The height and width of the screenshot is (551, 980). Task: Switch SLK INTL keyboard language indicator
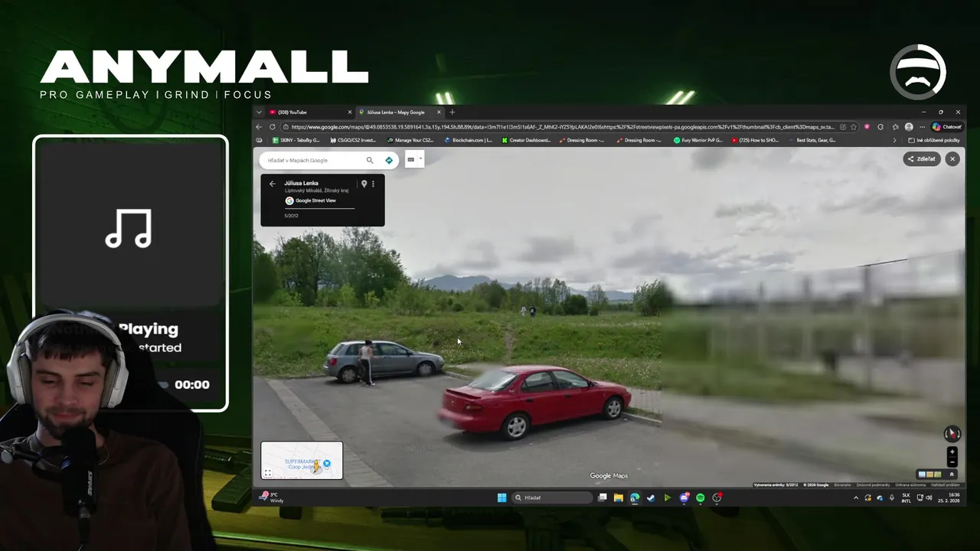click(x=906, y=497)
